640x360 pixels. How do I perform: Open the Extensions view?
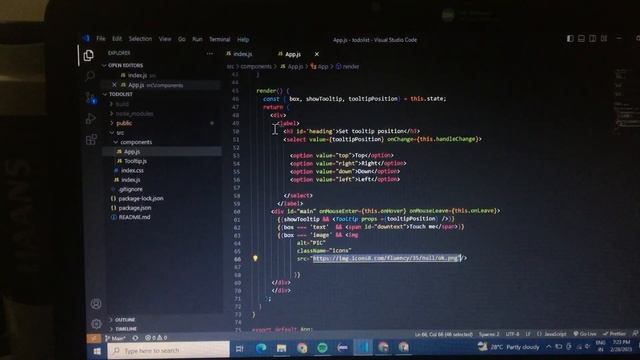coord(91,139)
